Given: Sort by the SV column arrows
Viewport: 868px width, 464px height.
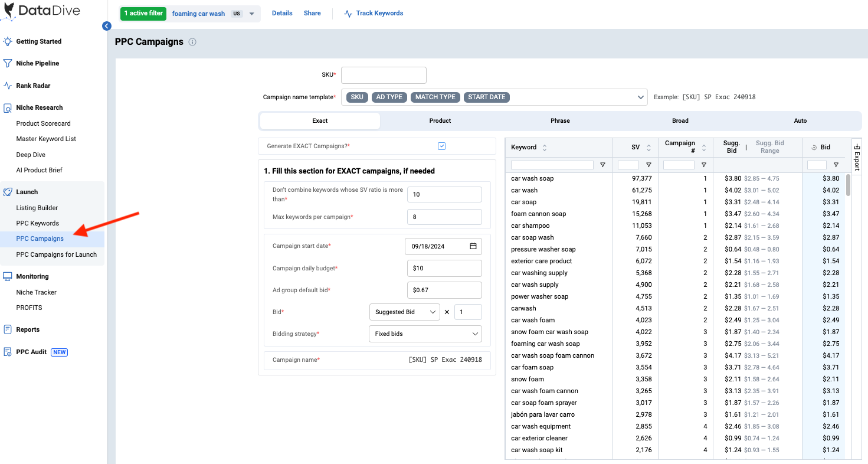Looking at the screenshot, I should tap(648, 148).
